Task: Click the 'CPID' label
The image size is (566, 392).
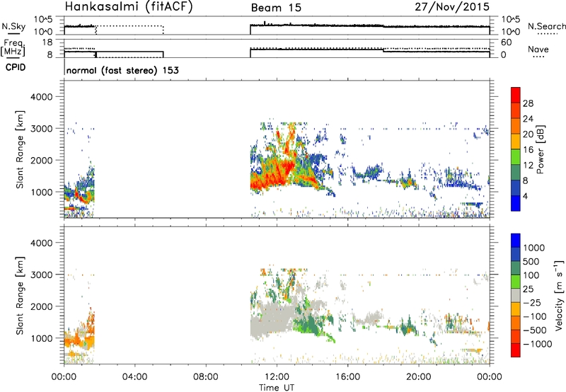Action: 16,67
